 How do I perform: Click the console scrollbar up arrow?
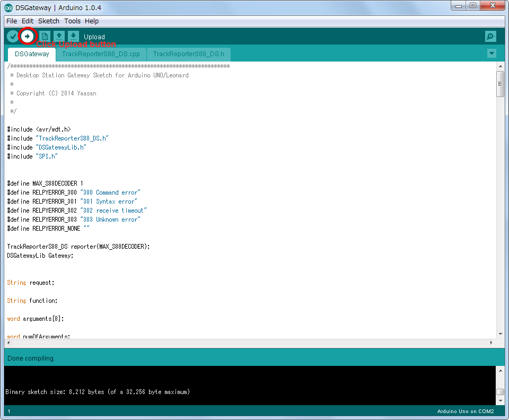click(501, 370)
